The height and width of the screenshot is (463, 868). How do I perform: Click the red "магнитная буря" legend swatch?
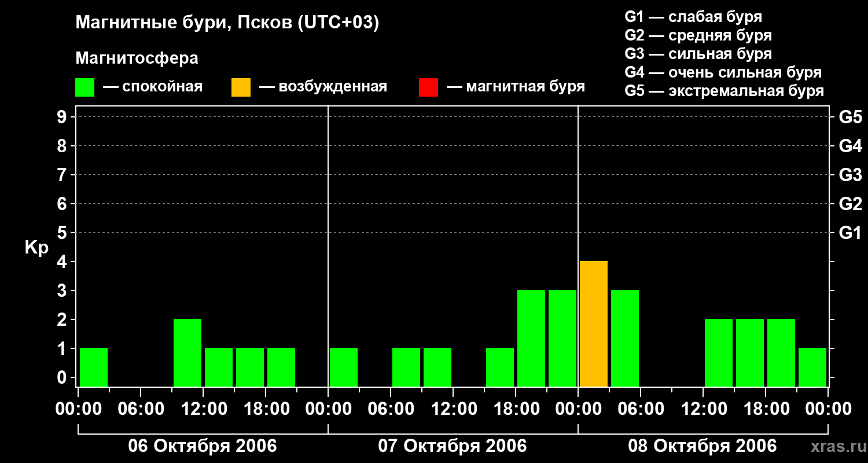tap(428, 87)
